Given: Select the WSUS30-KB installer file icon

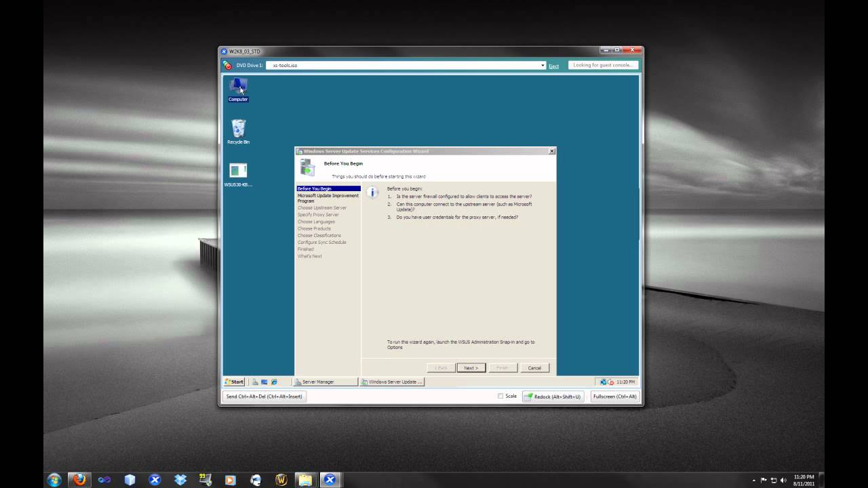Looking at the screenshot, I should tap(238, 175).
